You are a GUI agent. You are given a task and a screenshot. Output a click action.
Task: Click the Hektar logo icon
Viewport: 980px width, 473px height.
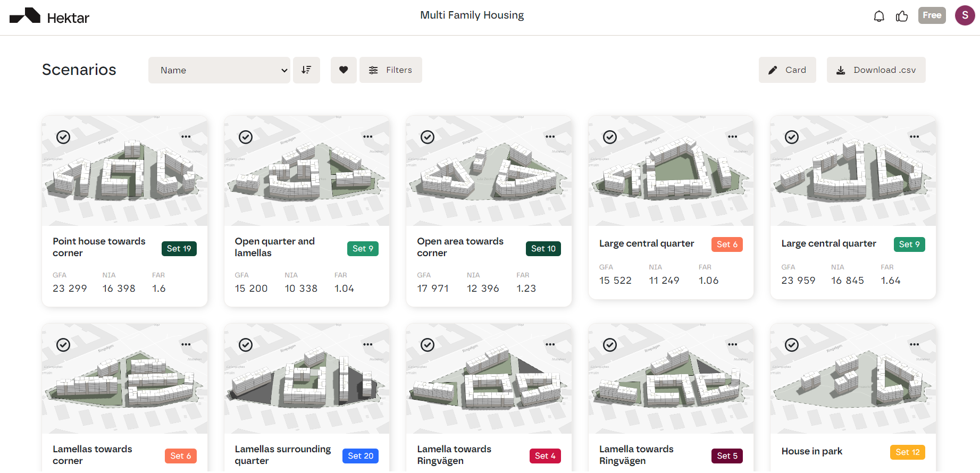pyautogui.click(x=25, y=16)
